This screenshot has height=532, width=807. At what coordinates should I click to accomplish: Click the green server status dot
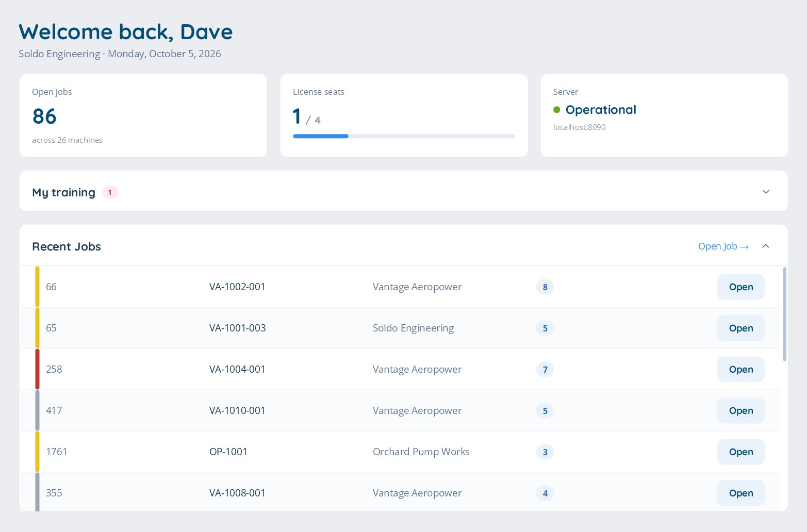557,110
